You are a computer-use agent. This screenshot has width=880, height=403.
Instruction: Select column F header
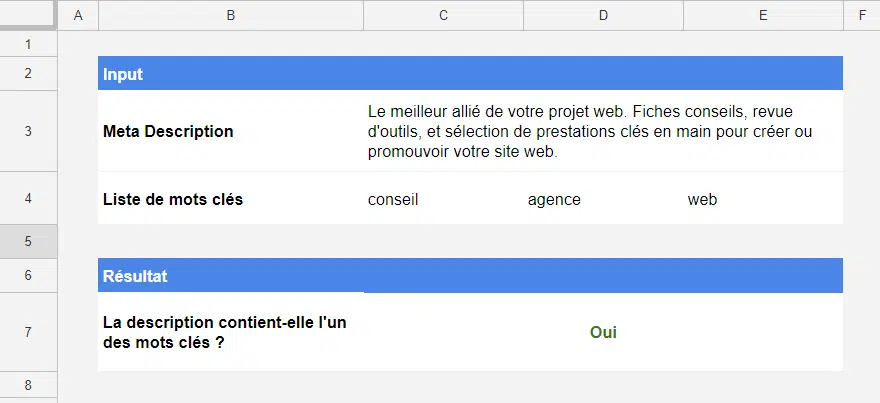tap(861, 15)
